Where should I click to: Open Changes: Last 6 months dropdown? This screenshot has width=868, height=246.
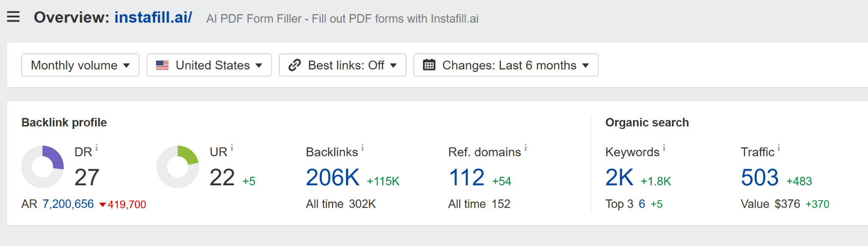(x=506, y=65)
